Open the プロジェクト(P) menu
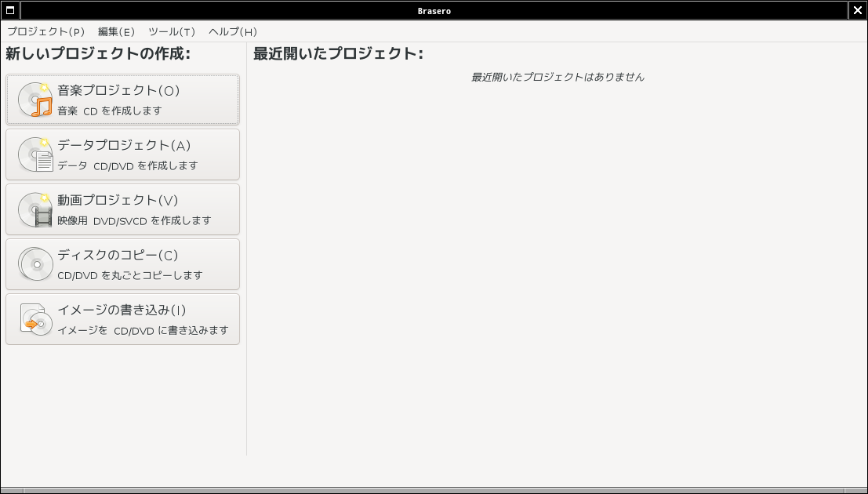 coord(46,31)
